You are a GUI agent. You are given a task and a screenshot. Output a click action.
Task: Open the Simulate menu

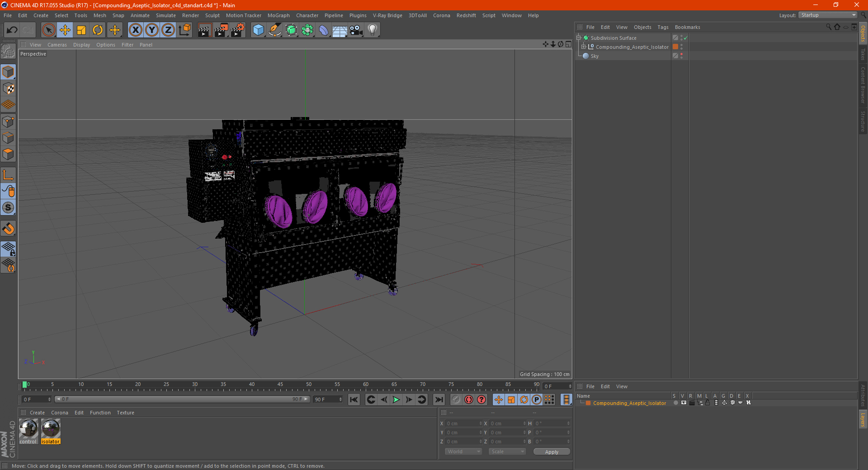(166, 15)
